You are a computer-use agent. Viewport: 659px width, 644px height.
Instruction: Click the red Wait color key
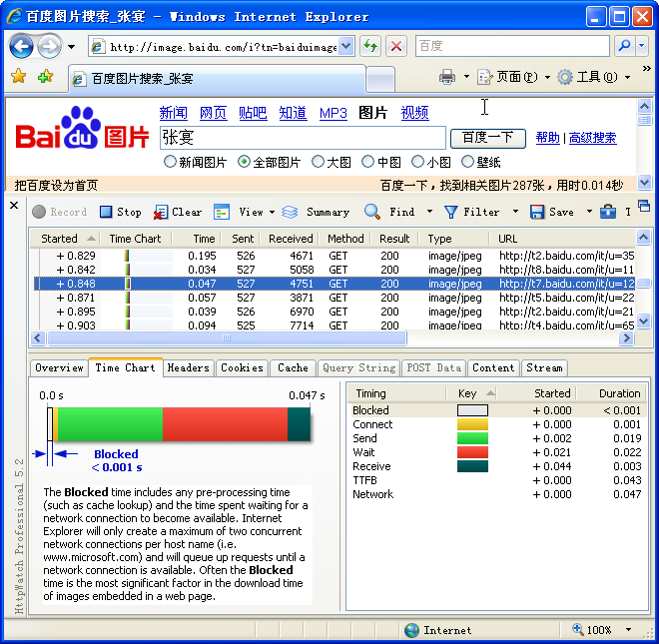[x=472, y=452]
